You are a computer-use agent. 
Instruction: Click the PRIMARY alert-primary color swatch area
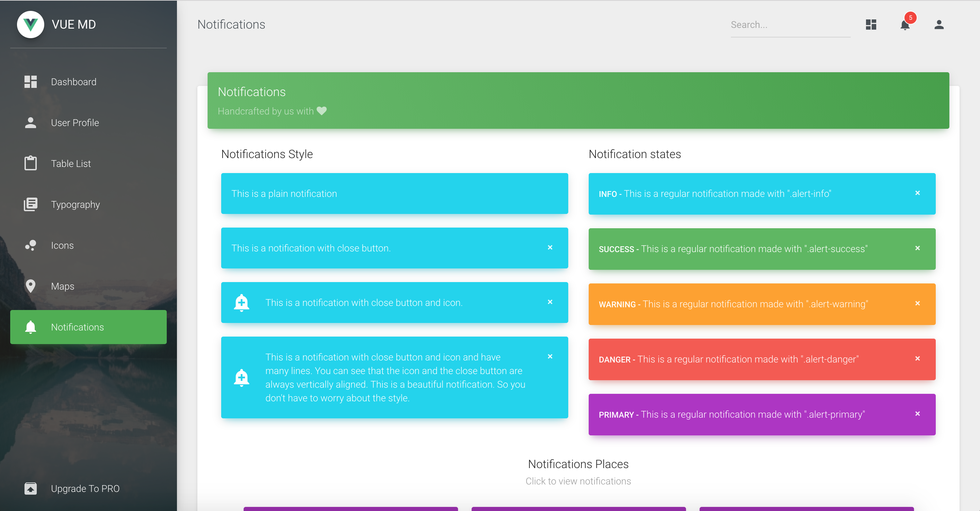(762, 414)
